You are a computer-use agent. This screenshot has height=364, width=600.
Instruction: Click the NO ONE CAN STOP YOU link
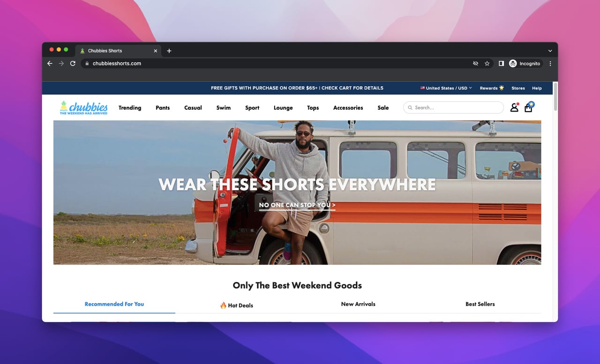(297, 205)
